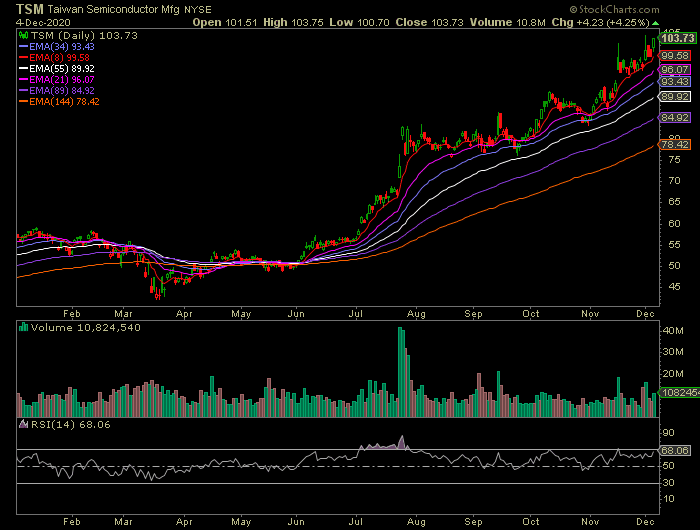Click the Nov label under the RSI panel
This screenshot has width=700, height=530.
coord(590,522)
